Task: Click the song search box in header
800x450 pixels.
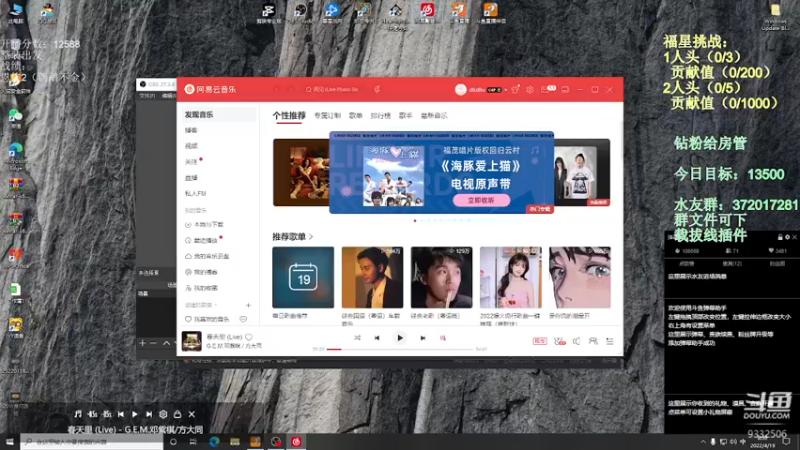Action: (x=334, y=89)
